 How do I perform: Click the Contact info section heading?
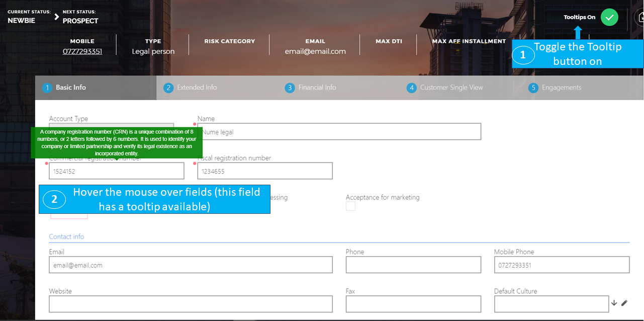tap(66, 236)
